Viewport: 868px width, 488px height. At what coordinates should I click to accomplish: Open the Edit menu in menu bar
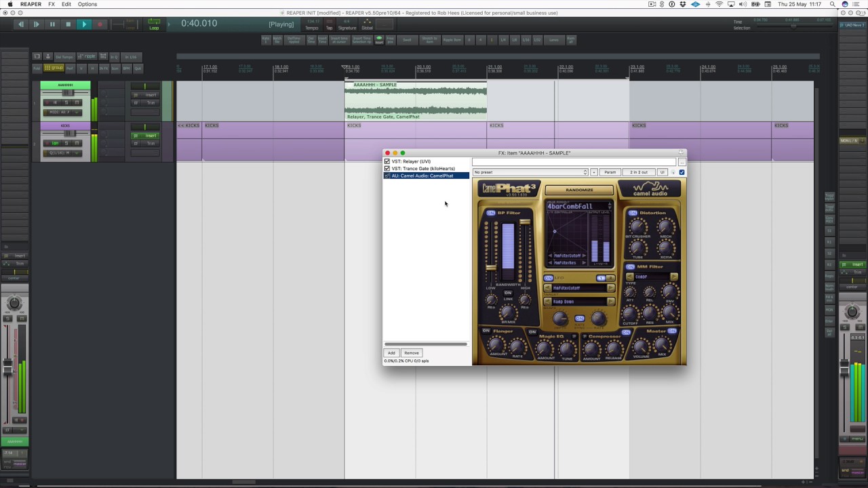[66, 4]
